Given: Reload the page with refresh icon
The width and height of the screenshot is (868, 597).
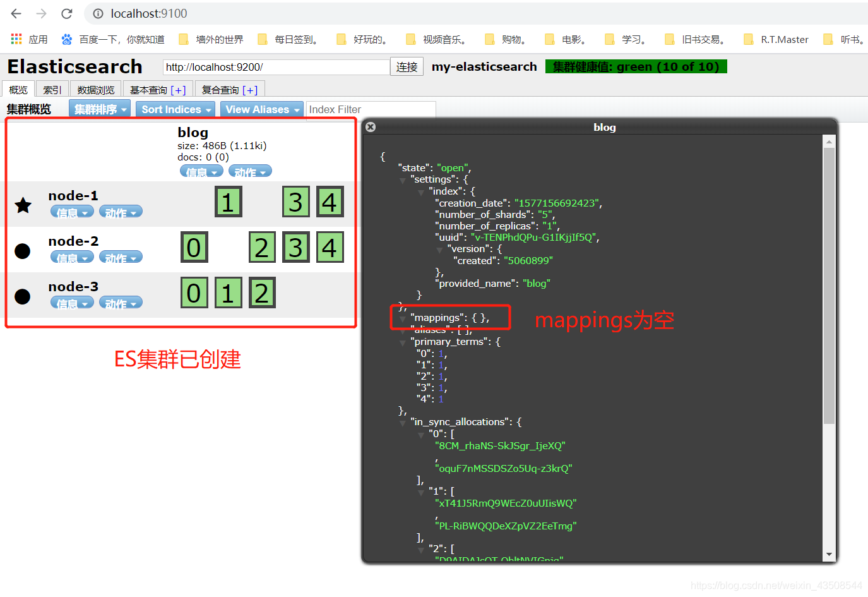Looking at the screenshot, I should (x=67, y=13).
